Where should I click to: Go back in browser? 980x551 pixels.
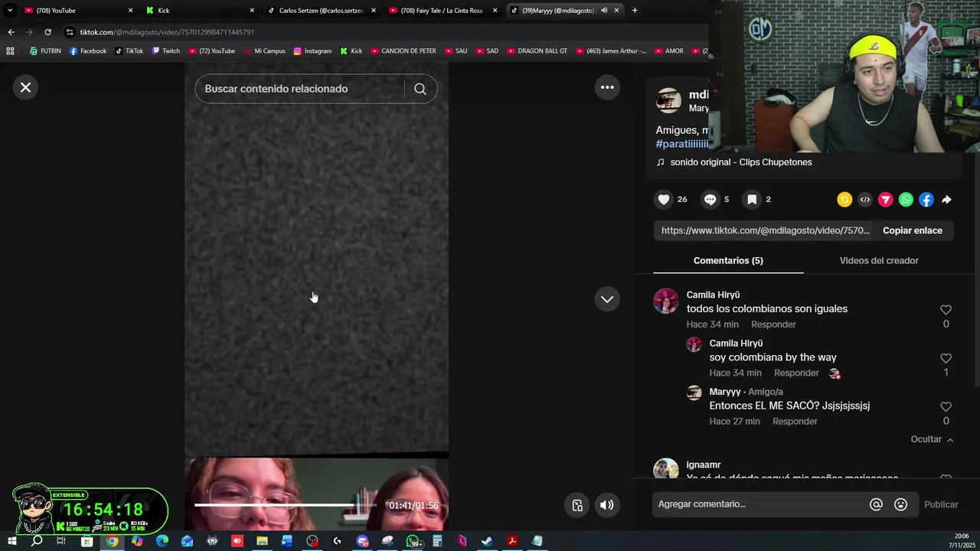point(11,32)
